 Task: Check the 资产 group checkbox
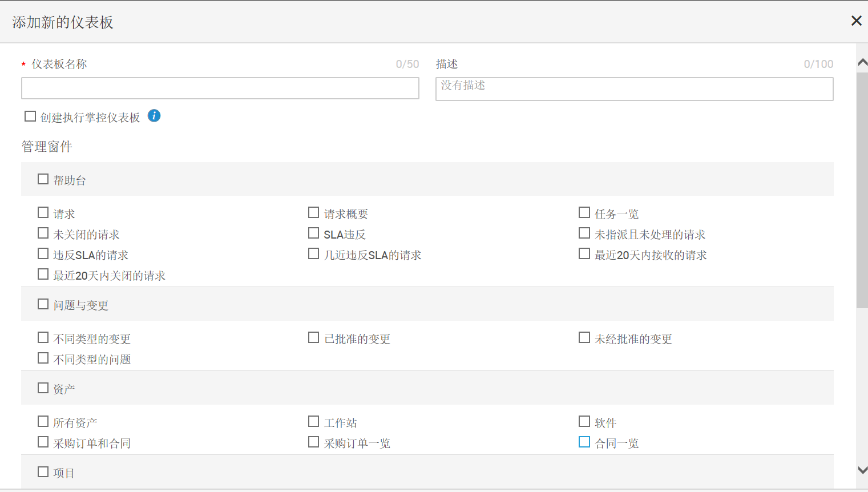point(43,388)
